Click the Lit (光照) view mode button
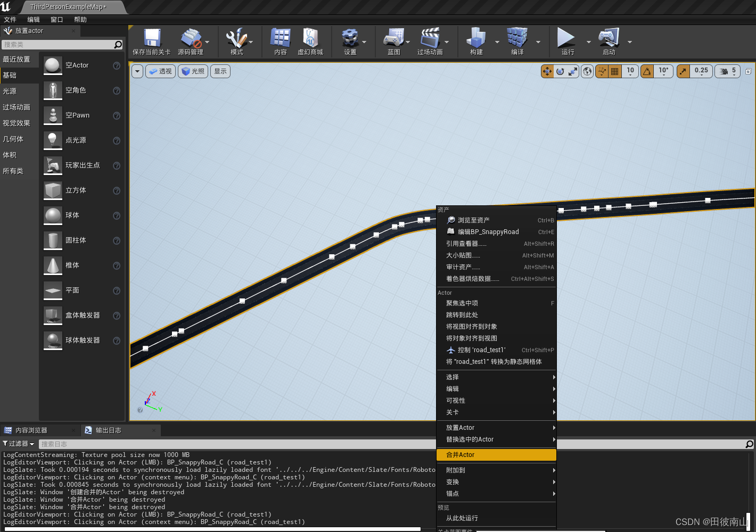The height and width of the screenshot is (532, 756). coord(193,71)
